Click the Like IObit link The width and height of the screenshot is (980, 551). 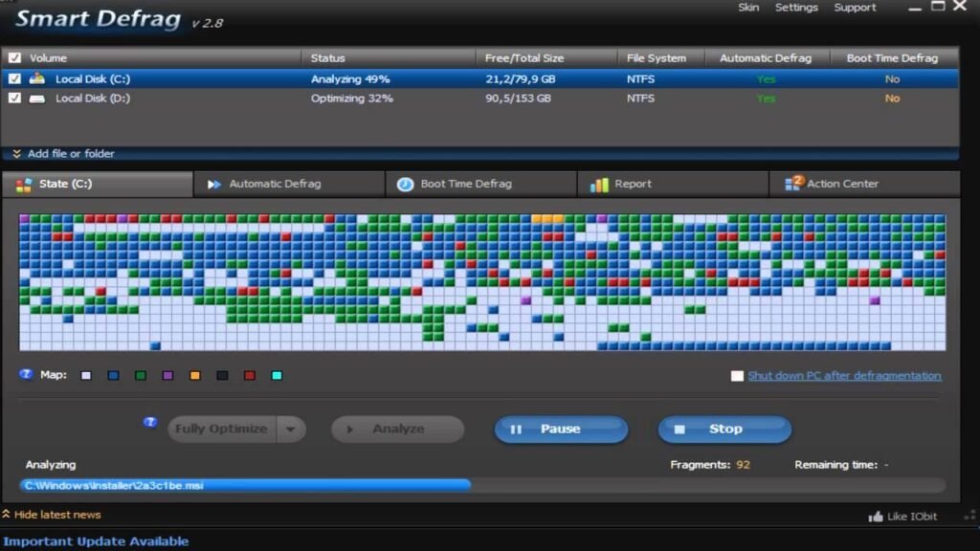click(912, 517)
